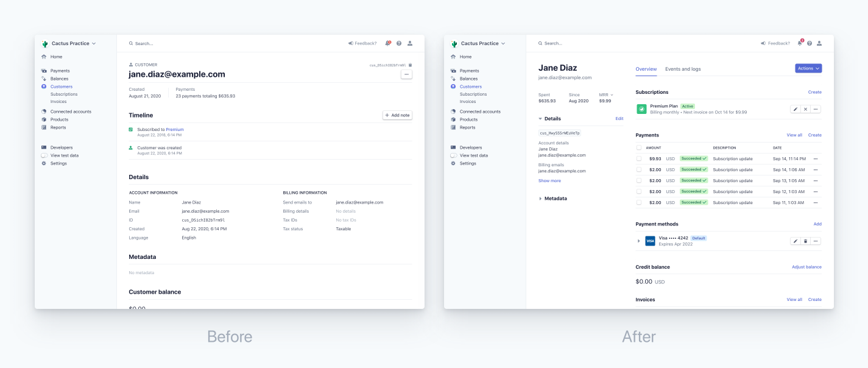Click Show more under Billing emails
Viewport: 868px width, 368px height.
(549, 181)
